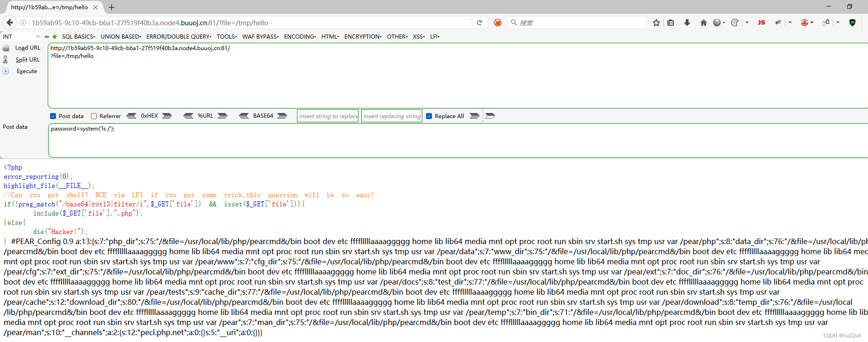Click the bug/fly extension icon

778,23
